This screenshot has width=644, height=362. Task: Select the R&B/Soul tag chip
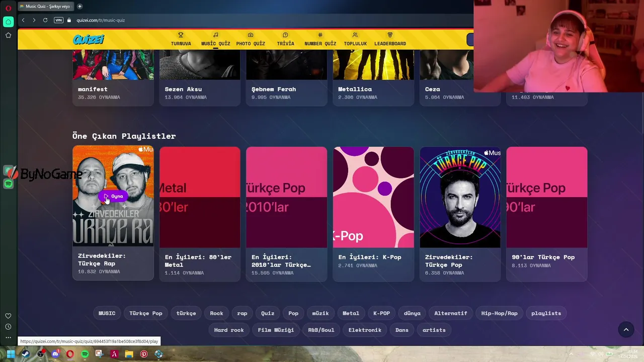321,330
